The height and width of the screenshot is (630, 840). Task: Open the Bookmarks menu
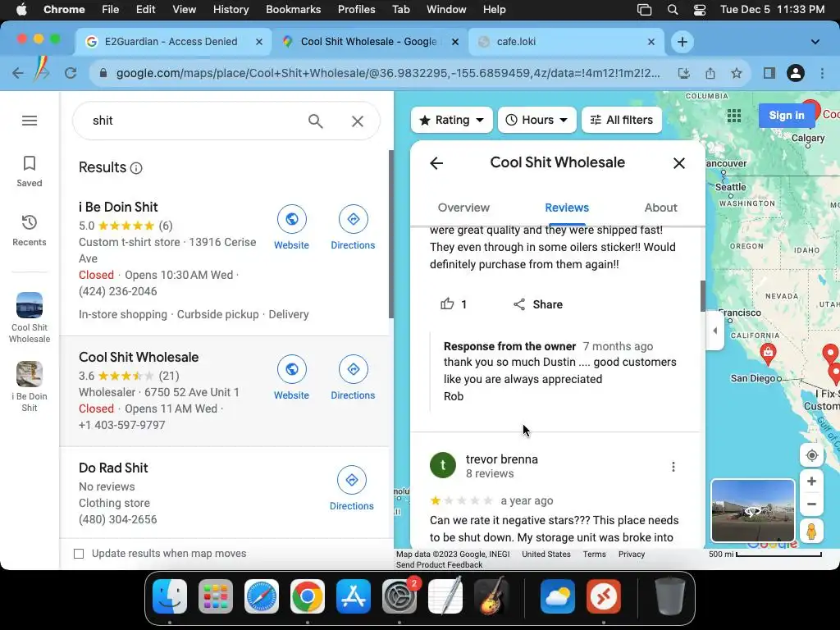tap(294, 10)
